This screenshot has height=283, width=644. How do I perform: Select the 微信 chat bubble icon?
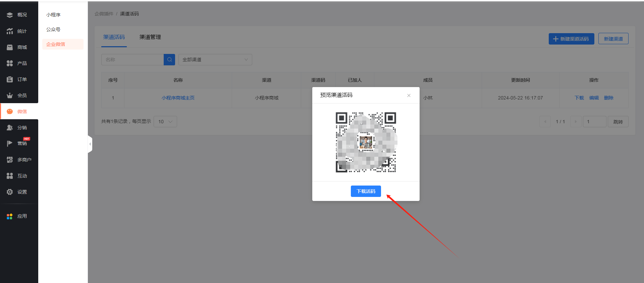[x=10, y=112]
